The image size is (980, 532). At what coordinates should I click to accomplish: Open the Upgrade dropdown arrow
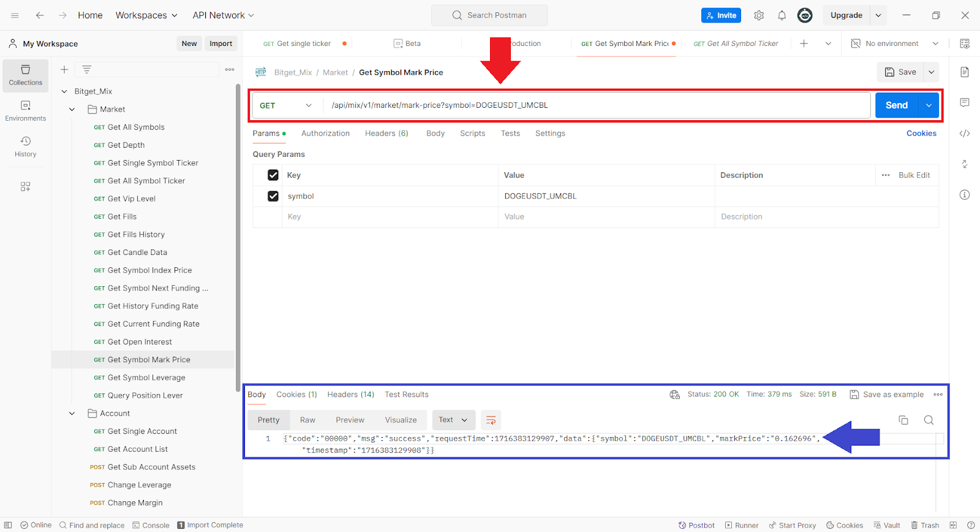coord(878,15)
